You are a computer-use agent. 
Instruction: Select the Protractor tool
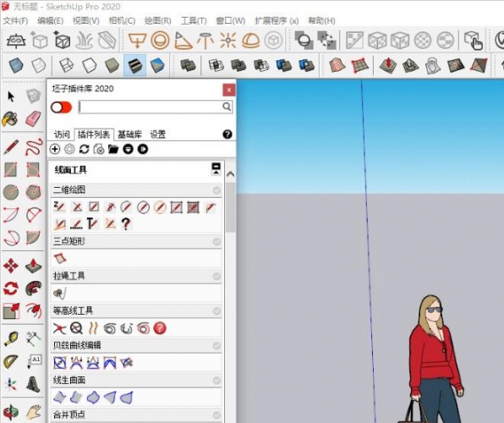coord(11,361)
